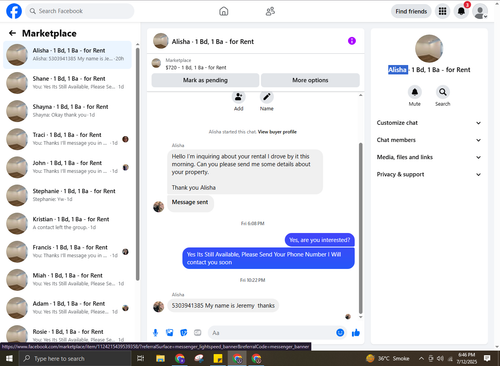
Task: Open Sticky Notes from taskbar
Action: (x=218, y=358)
